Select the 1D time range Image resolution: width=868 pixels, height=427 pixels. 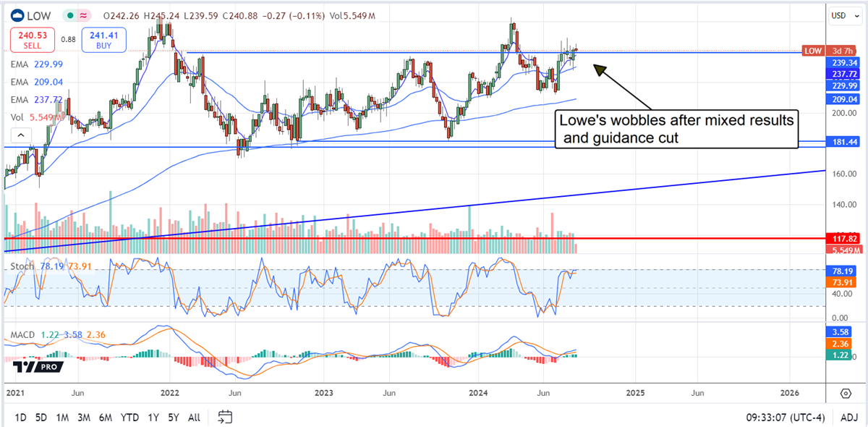point(20,417)
